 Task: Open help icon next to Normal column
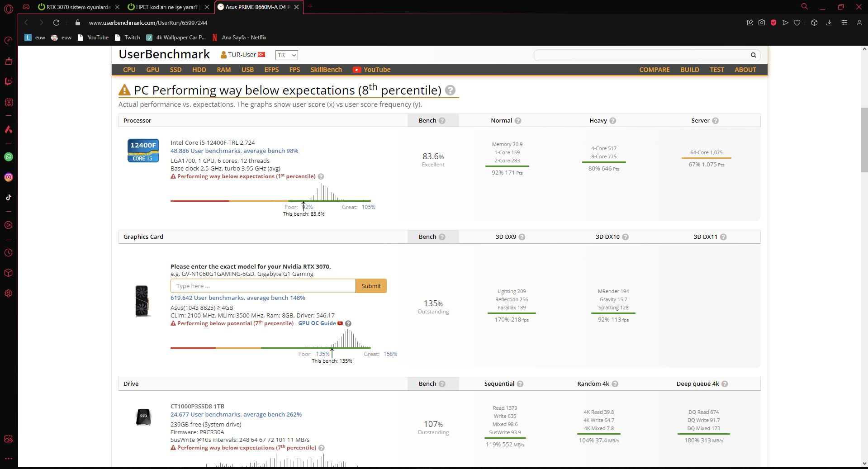518,121
